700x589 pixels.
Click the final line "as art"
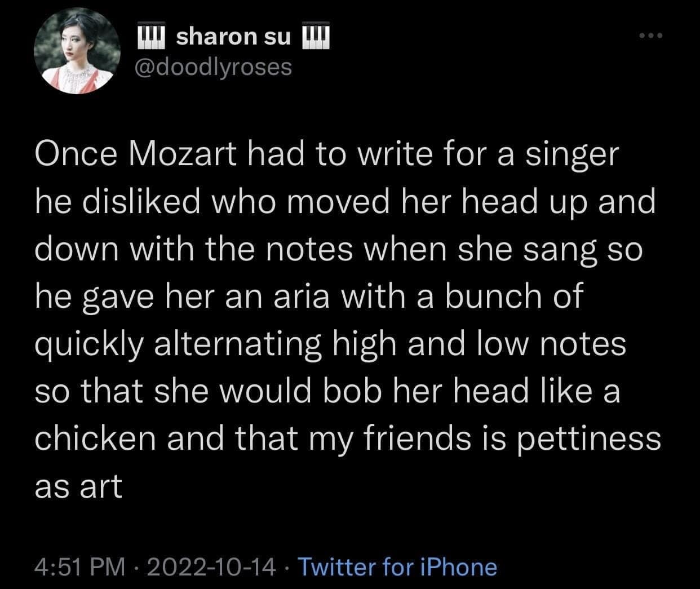(x=78, y=486)
